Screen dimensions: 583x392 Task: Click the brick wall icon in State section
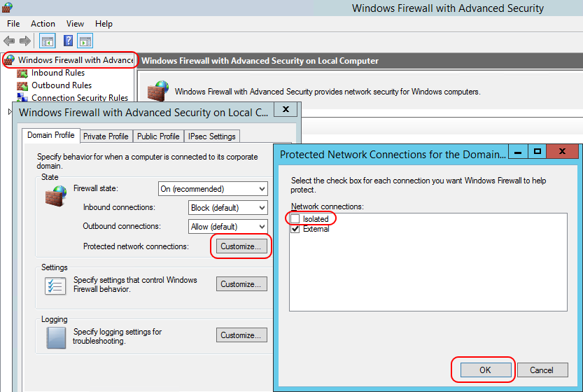tap(56, 196)
